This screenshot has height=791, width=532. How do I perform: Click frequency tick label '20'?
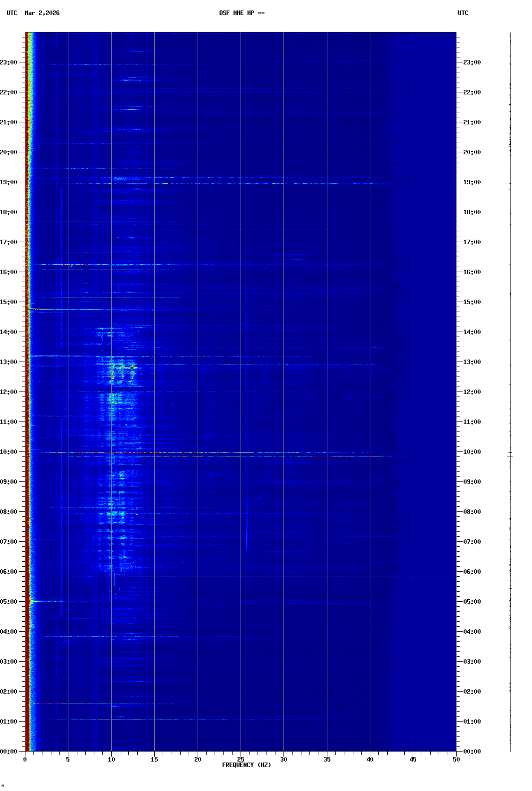(x=198, y=760)
